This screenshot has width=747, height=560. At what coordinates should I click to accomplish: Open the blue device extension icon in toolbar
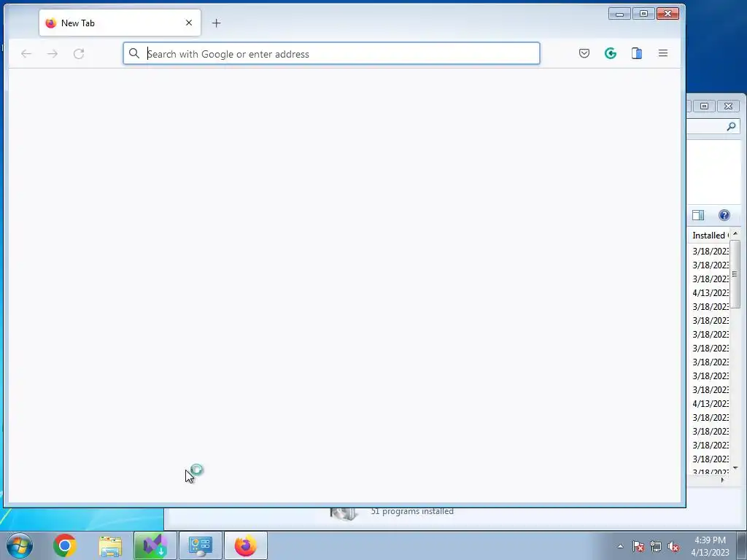point(636,53)
